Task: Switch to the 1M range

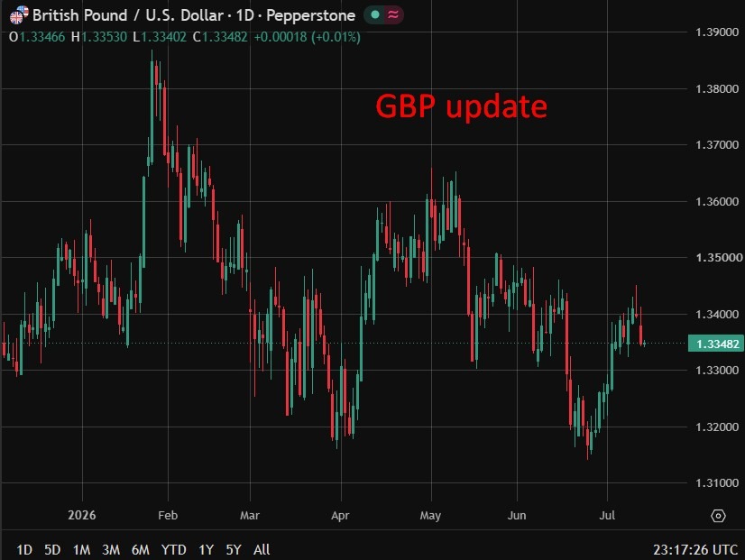Action: [81, 549]
